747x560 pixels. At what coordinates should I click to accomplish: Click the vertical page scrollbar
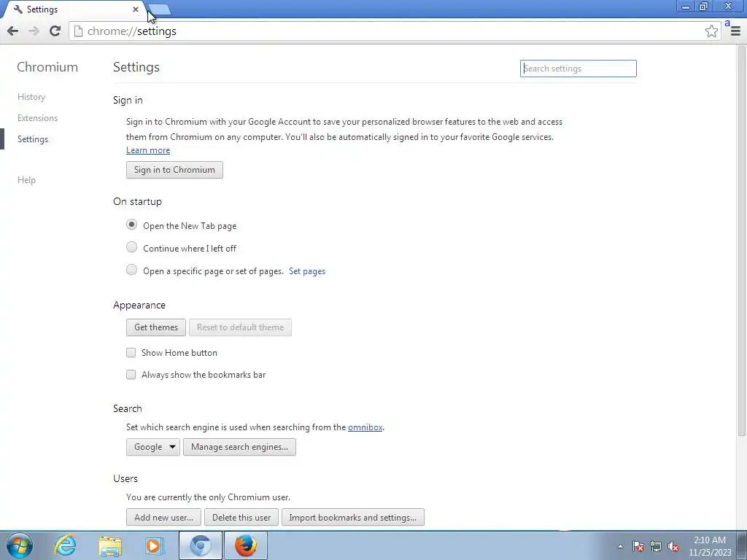742,241
